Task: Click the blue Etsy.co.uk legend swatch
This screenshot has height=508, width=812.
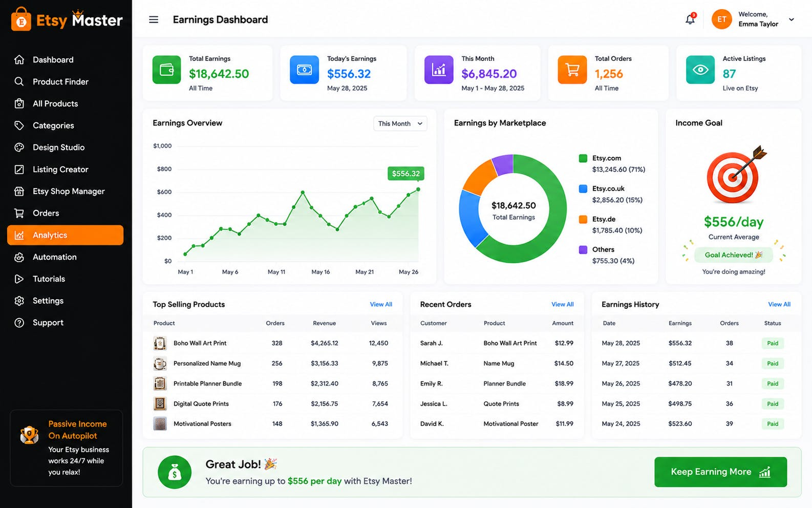Action: coord(583,188)
